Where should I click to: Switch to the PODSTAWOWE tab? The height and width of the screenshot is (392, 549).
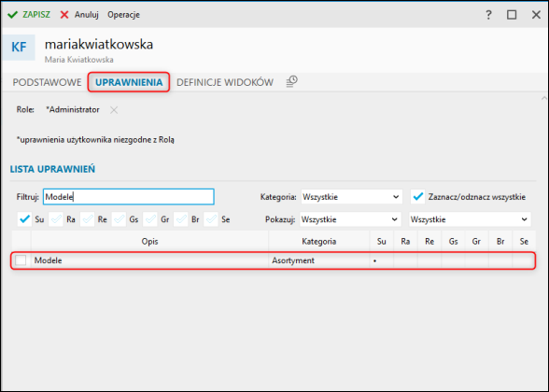[47, 82]
